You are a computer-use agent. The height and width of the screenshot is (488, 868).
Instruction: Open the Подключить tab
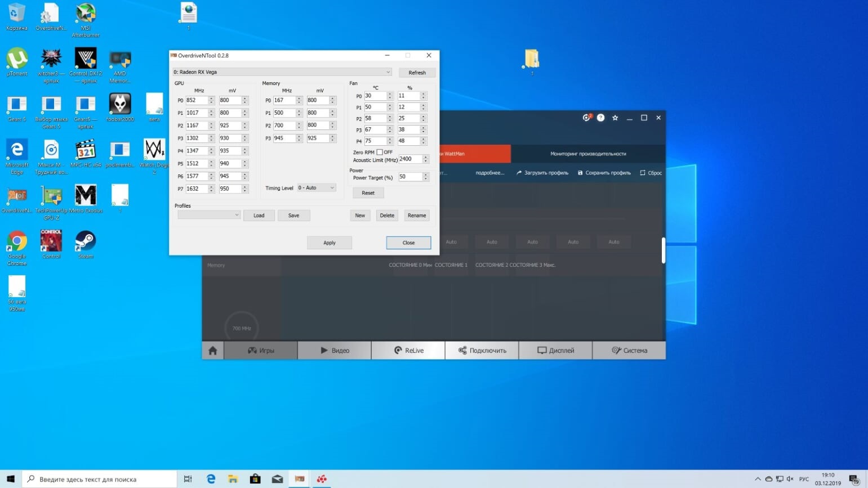tap(482, 350)
